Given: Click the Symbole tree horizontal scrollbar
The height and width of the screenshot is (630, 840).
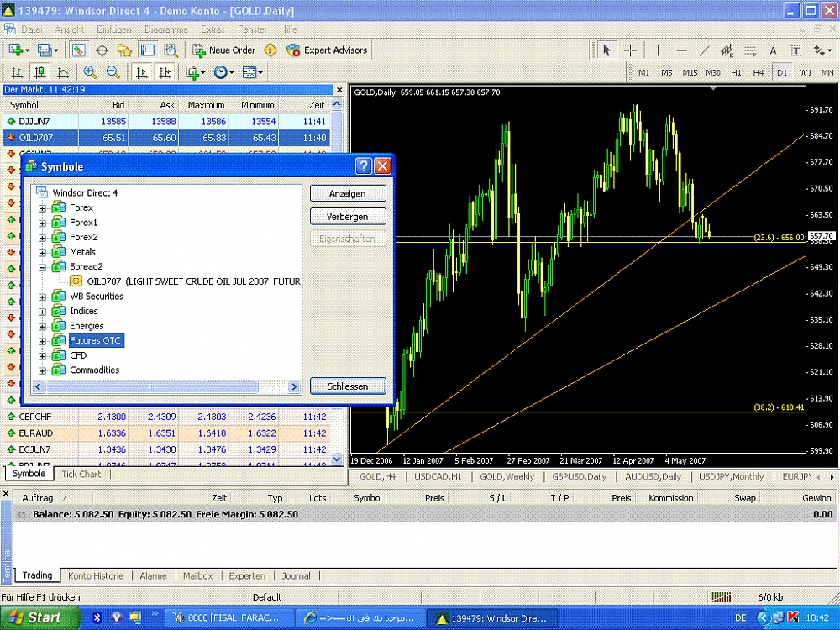Looking at the screenshot, I should [x=151, y=387].
